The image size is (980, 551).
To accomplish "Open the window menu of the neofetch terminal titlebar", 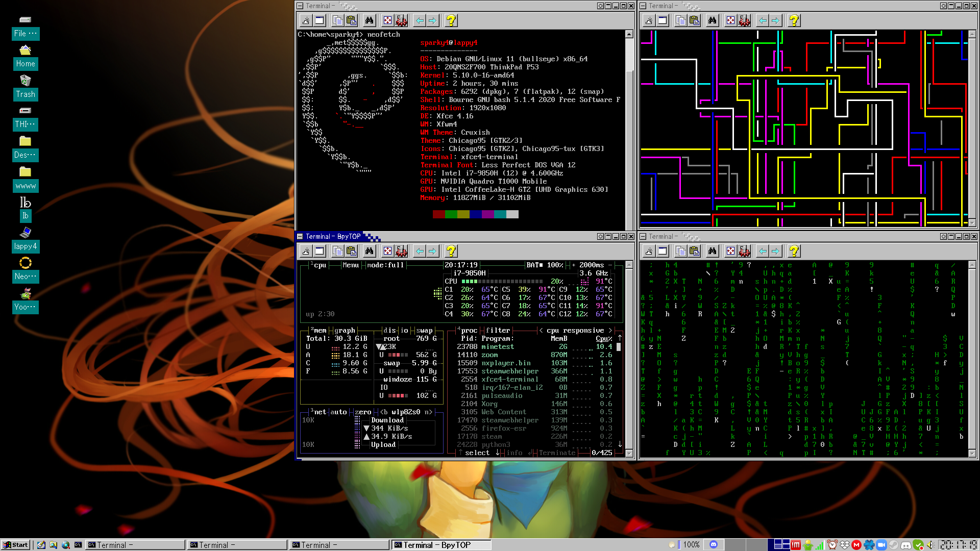I will click(x=300, y=6).
